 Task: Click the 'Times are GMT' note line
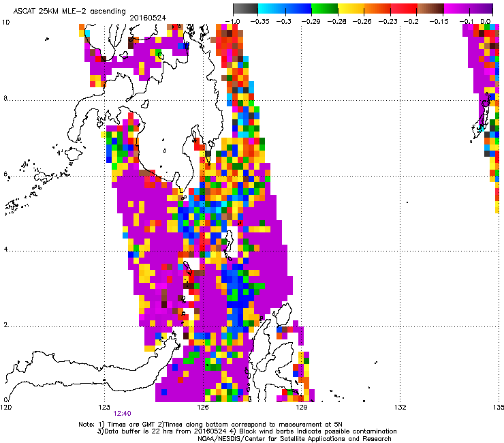[210, 425]
